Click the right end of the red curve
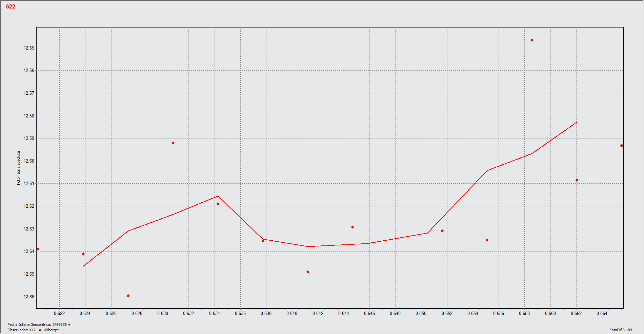Screen dimensions: 644x334 (x=577, y=122)
